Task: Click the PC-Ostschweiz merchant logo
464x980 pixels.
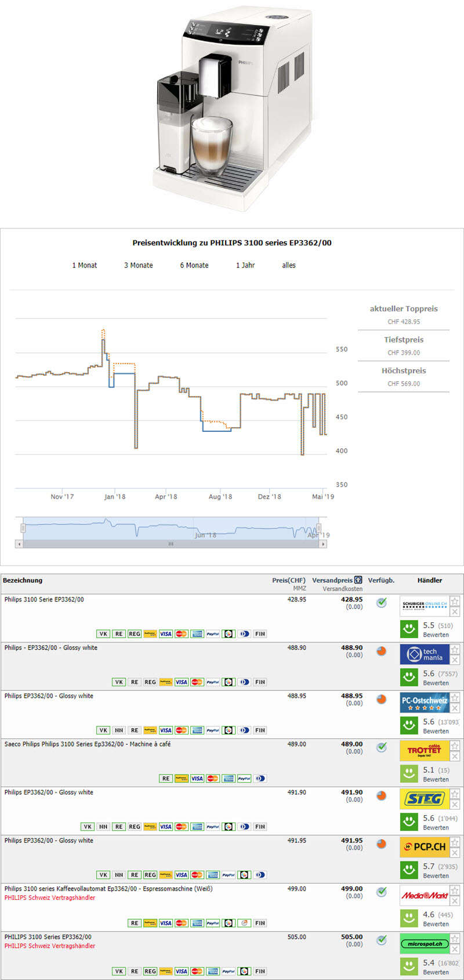Action: 425,702
